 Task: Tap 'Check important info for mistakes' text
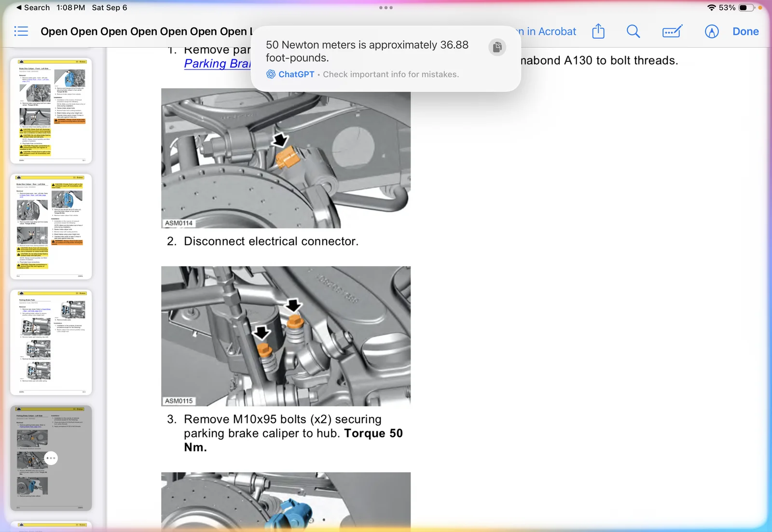point(391,74)
